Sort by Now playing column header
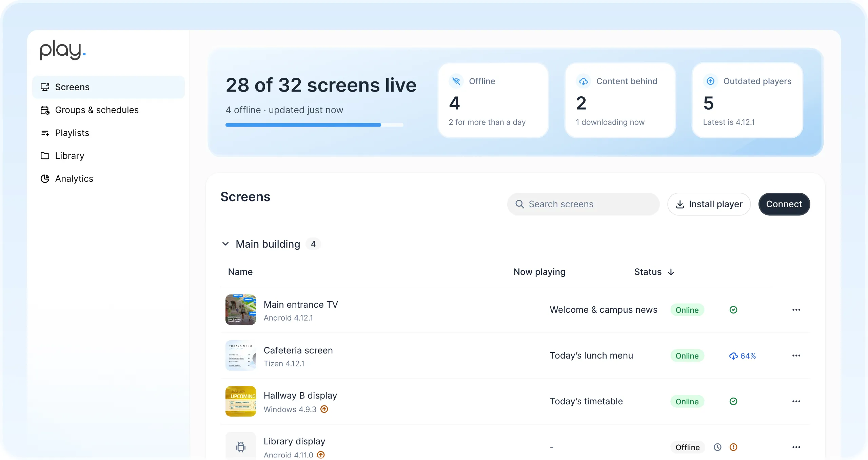This screenshot has height=460, width=868. 539,272
